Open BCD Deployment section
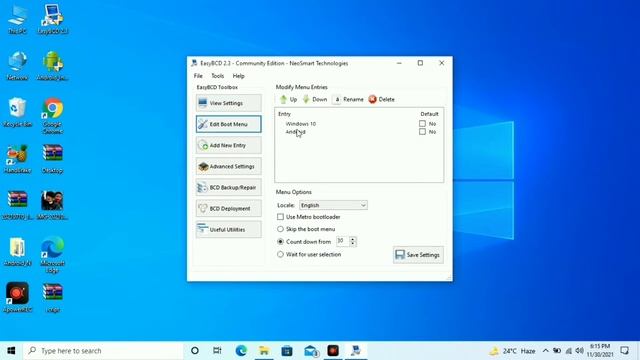 click(x=229, y=209)
